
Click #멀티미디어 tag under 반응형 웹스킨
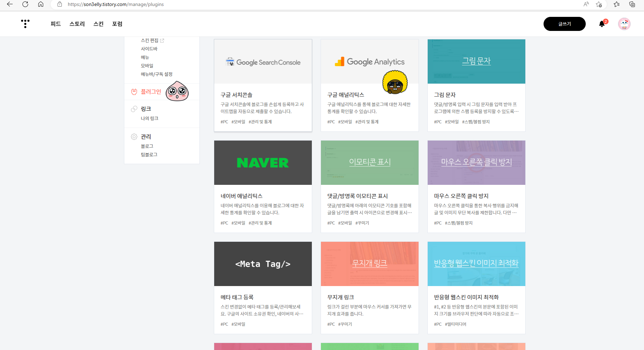455,324
